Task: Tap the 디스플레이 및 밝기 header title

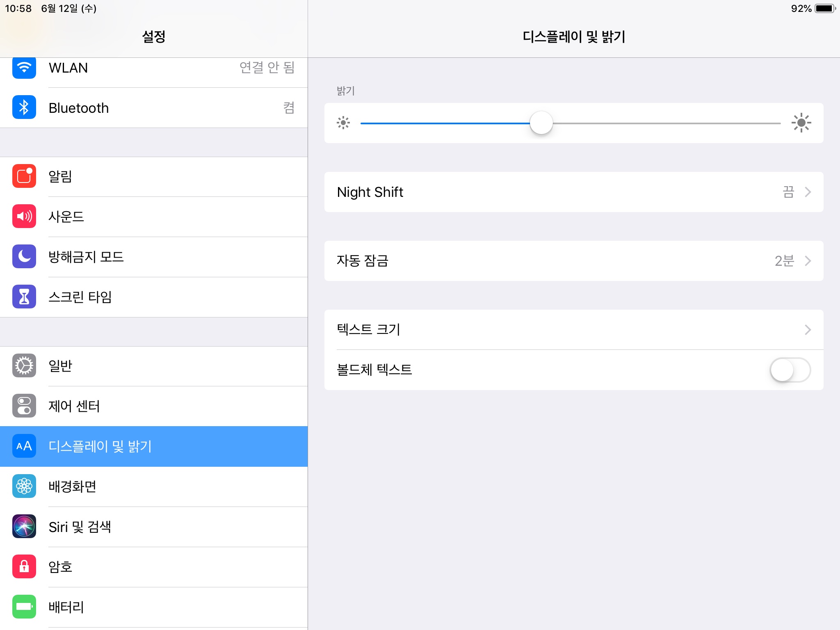Action: pyautogui.click(x=574, y=37)
